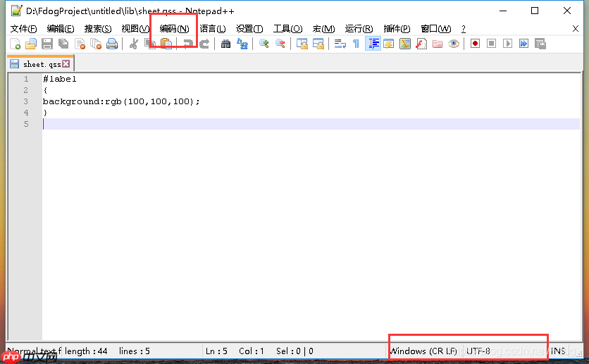Open the 运行(R) menu
This screenshot has width=589, height=364.
coord(359,29)
